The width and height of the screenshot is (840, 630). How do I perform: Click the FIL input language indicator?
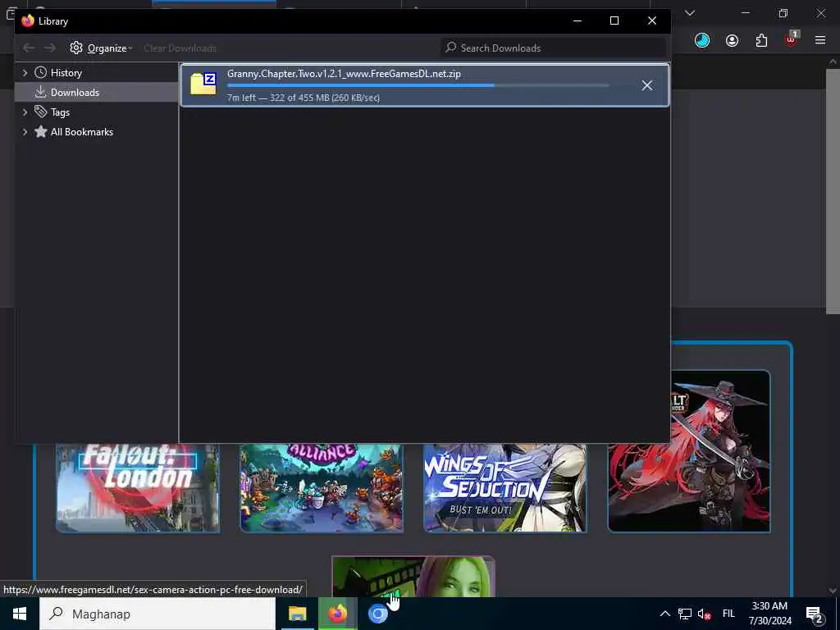pos(728,614)
